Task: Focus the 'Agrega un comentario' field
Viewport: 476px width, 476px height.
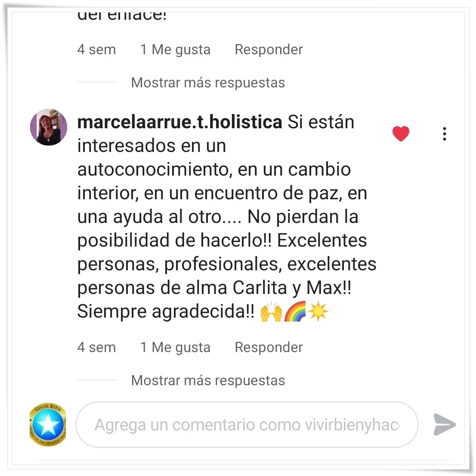Action: coord(247,424)
